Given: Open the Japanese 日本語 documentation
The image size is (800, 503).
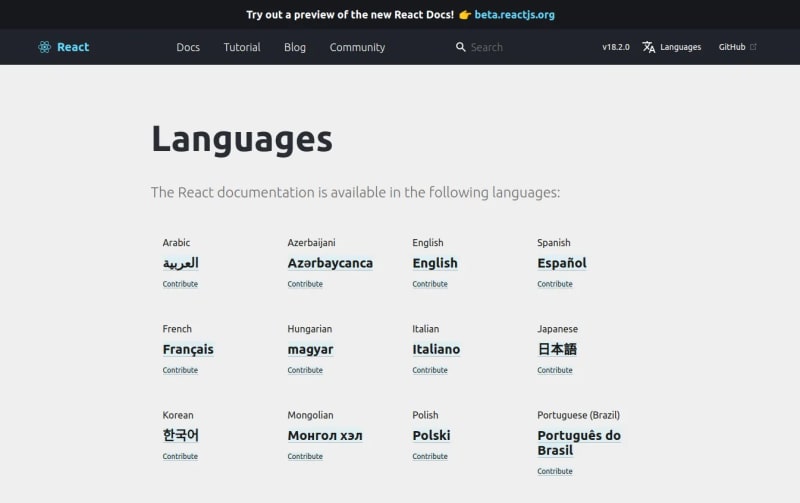Looking at the screenshot, I should coord(557,349).
